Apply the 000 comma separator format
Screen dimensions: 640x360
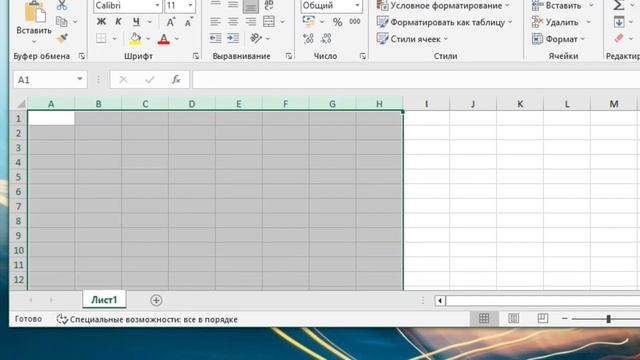click(355, 22)
